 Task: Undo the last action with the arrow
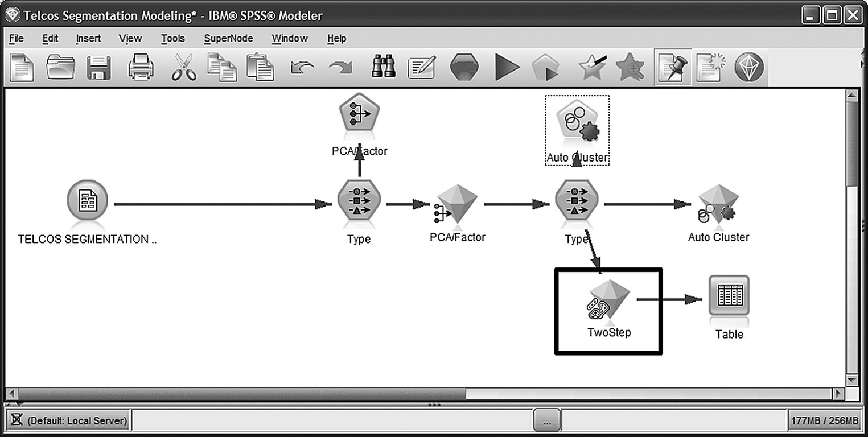pyautogui.click(x=302, y=68)
